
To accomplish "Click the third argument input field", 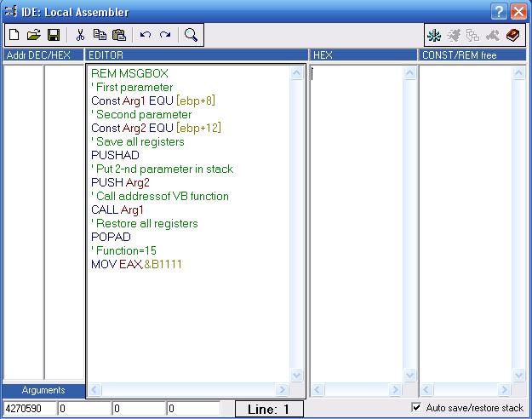I will pyautogui.click(x=139, y=408).
